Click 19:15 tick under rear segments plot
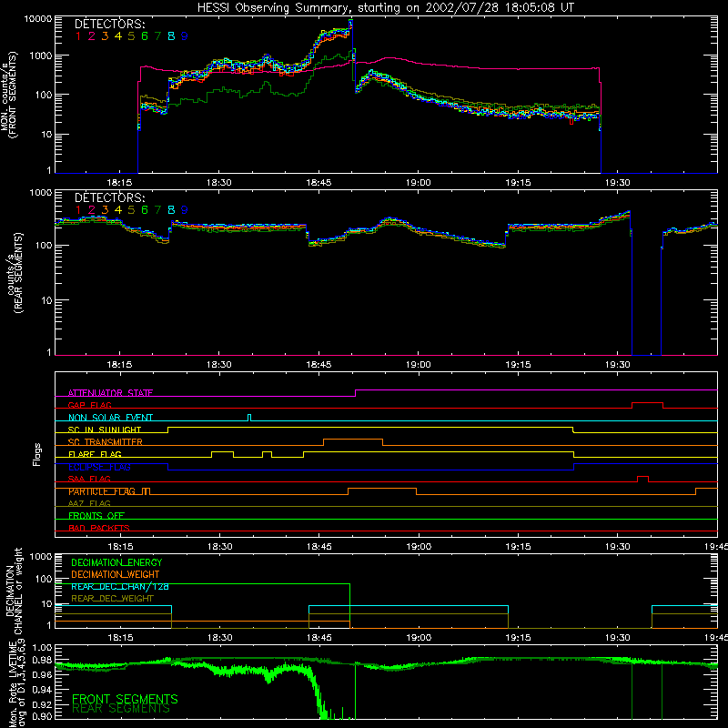The image size is (728, 728). pyautogui.click(x=518, y=365)
